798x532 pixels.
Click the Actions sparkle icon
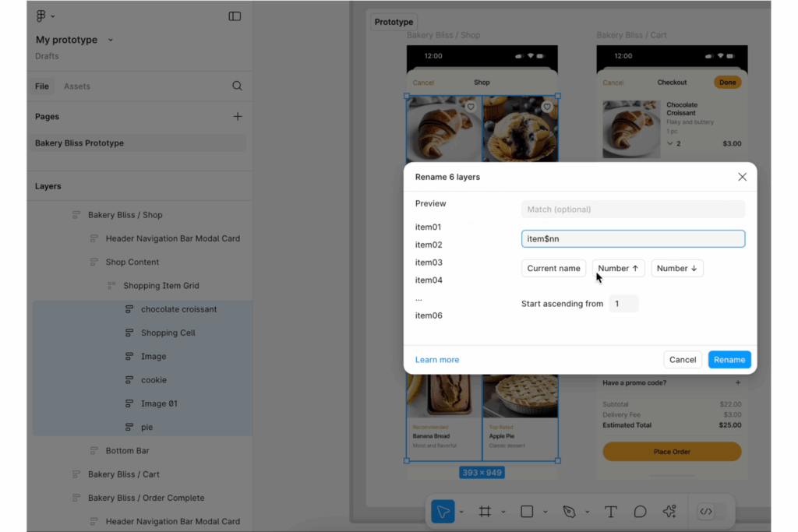tap(669, 512)
